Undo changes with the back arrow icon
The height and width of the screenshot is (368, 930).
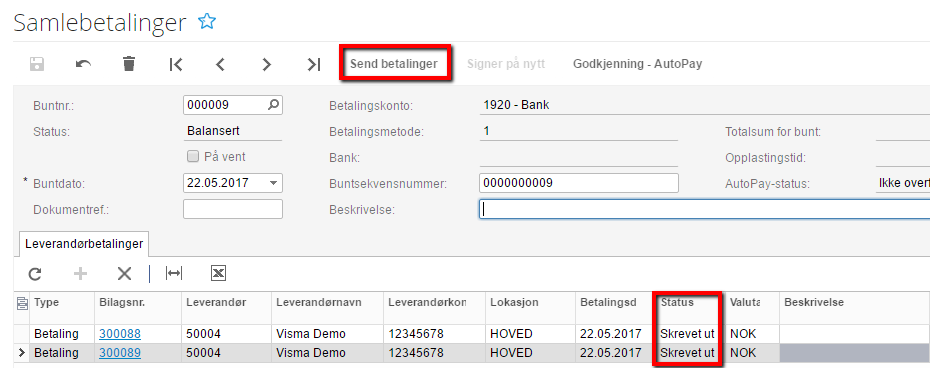pyautogui.click(x=83, y=64)
